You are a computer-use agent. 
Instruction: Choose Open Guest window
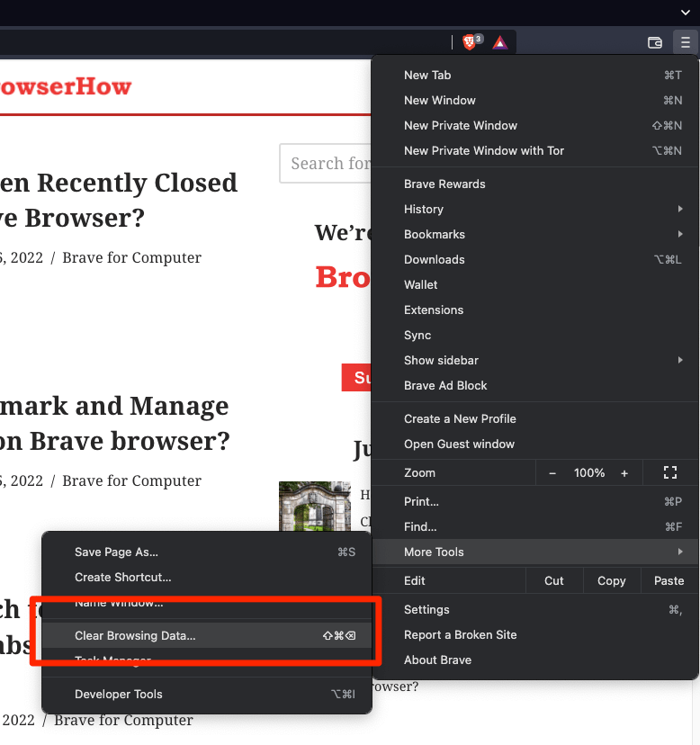click(534, 444)
